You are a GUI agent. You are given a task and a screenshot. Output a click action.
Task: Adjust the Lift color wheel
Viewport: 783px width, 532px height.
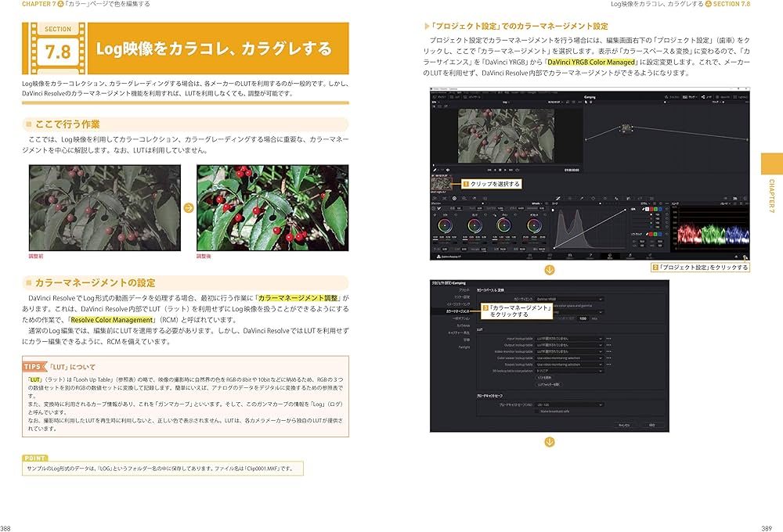[445, 225]
